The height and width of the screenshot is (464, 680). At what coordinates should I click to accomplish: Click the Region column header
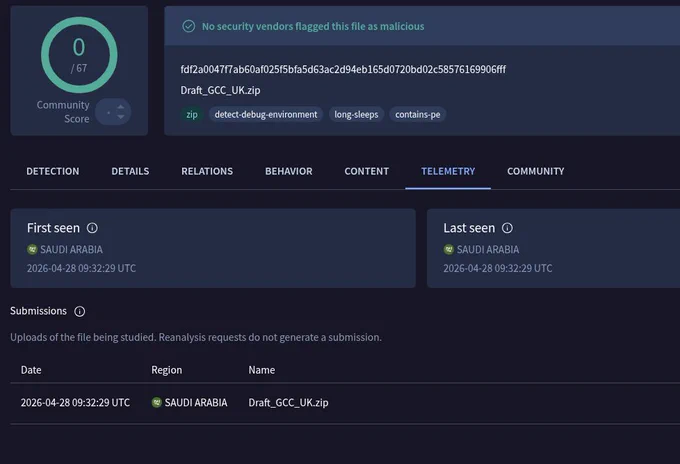[x=167, y=370]
